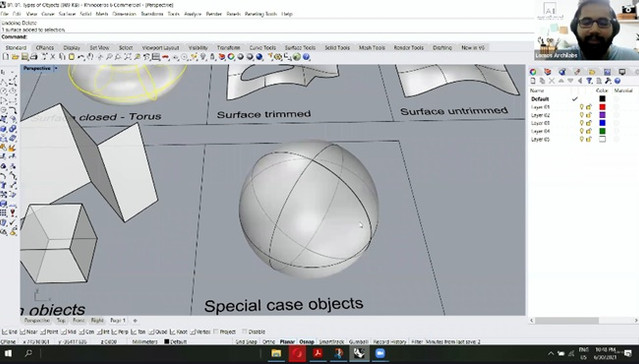639x364 pixels.
Task: Toggle visibility bulb for Layer 01
Action: point(582,107)
